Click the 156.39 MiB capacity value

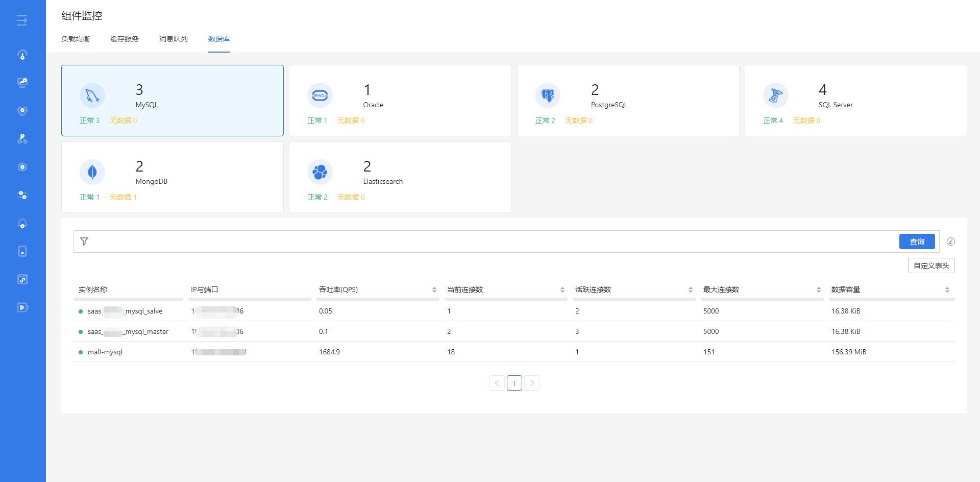point(849,352)
